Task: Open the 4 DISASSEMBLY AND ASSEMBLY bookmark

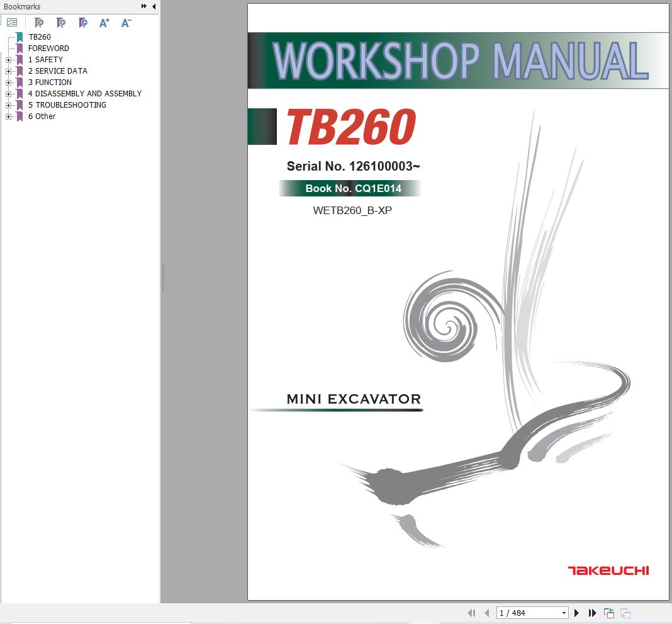Action: (x=85, y=93)
